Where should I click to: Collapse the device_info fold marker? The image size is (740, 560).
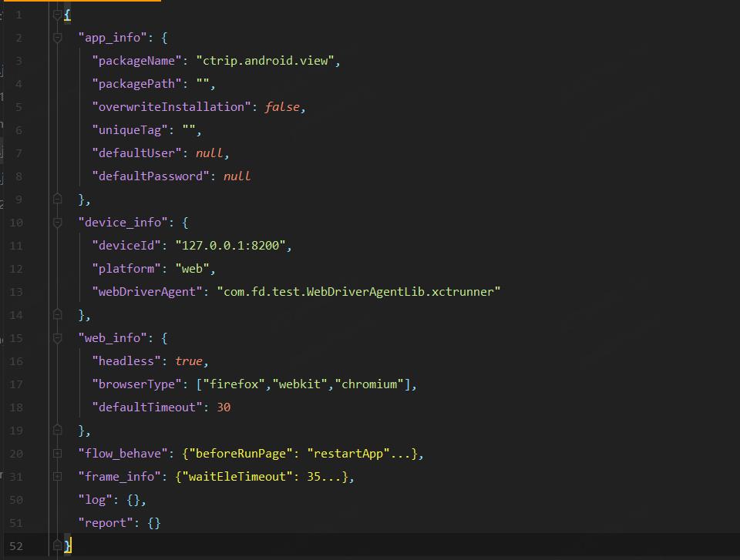[57, 222]
